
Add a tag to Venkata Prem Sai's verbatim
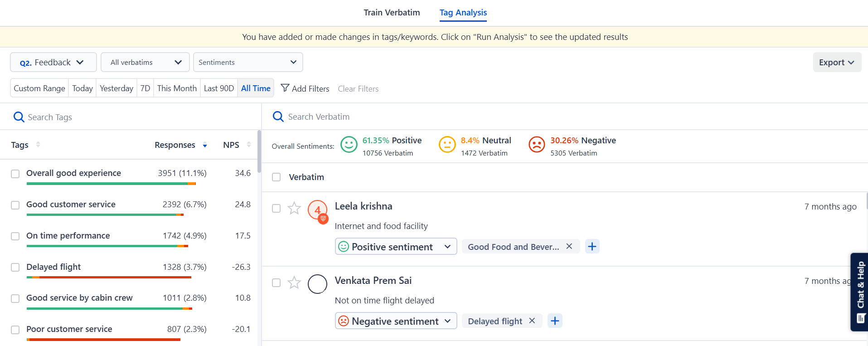554,321
